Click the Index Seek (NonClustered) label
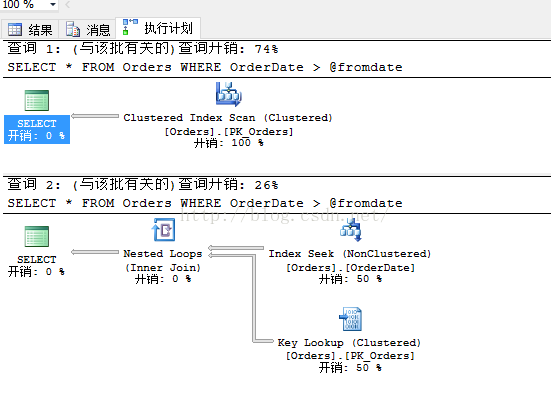The width and height of the screenshot is (551, 409). pyautogui.click(x=350, y=254)
